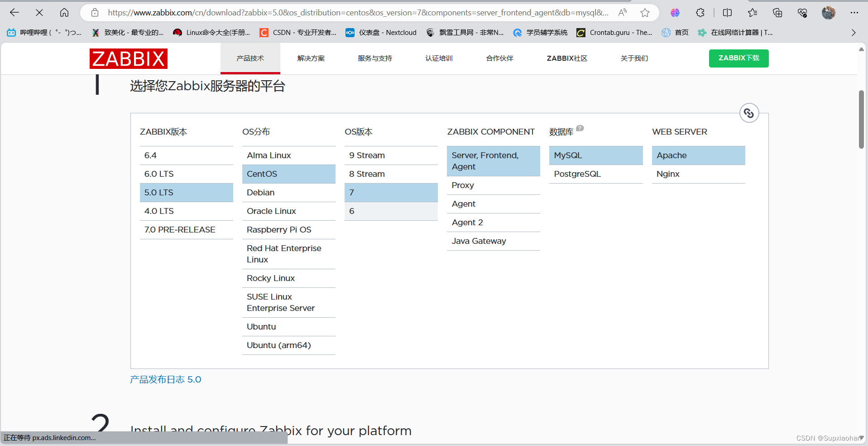The image size is (868, 446).
Task: Toggle split screen icon
Action: click(x=728, y=13)
